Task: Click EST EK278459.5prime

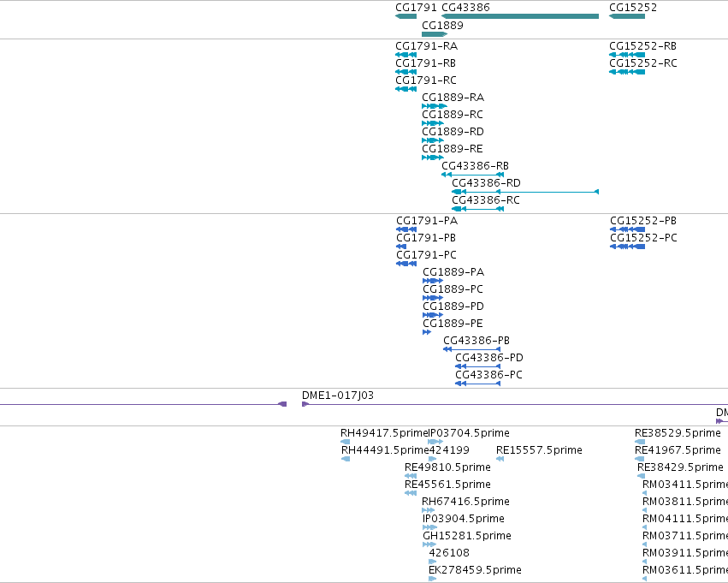Action: click(x=475, y=570)
